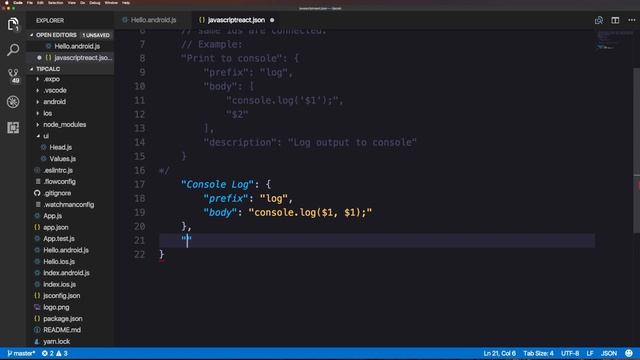
Task: Change file encoding via UTF-8
Action: tap(570, 353)
